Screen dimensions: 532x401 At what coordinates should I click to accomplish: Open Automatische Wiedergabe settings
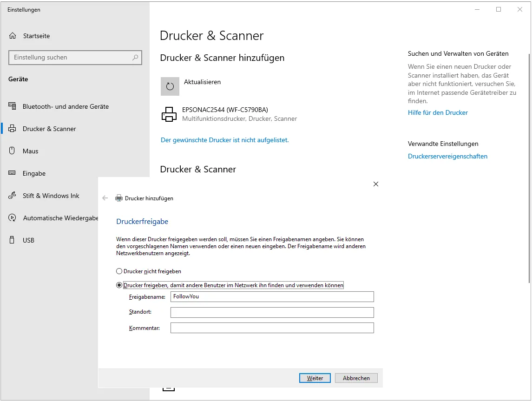pyautogui.click(x=60, y=218)
